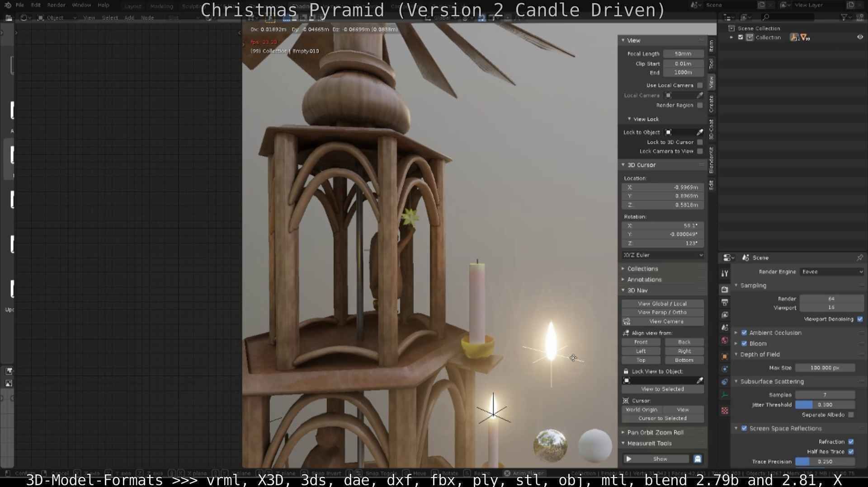868x487 pixels.
Task: Open the View Layer properties tab icon
Action: (x=725, y=315)
